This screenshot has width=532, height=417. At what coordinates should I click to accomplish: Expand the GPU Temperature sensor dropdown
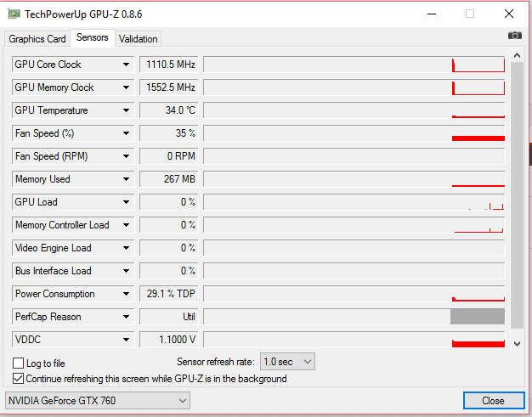click(x=127, y=110)
